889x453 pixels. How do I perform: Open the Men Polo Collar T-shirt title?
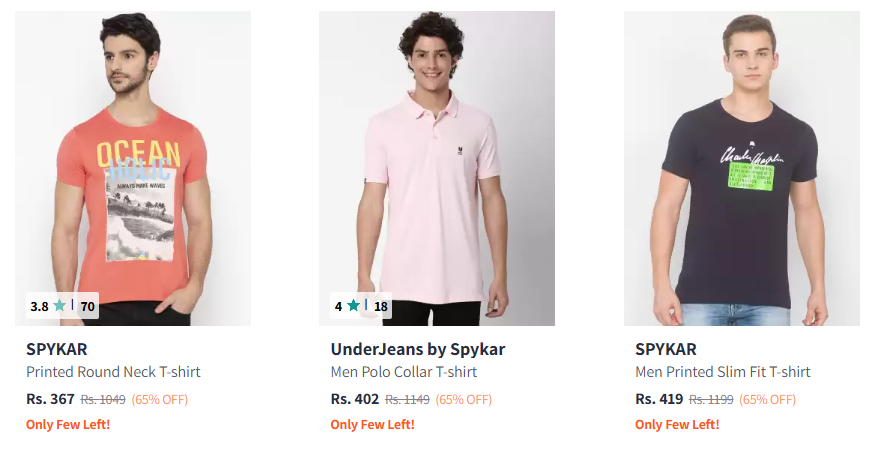point(404,372)
